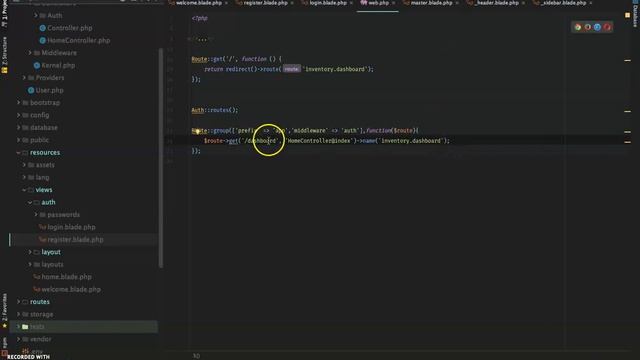Click Kernel.php class icon in tree
Viewport: 640px width, 360px height.
click(x=37, y=65)
